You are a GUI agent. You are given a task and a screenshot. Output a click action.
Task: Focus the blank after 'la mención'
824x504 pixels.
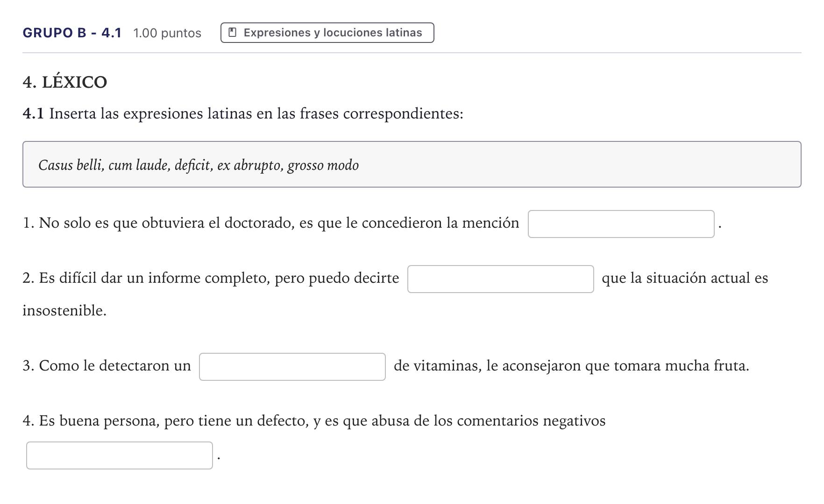click(621, 224)
